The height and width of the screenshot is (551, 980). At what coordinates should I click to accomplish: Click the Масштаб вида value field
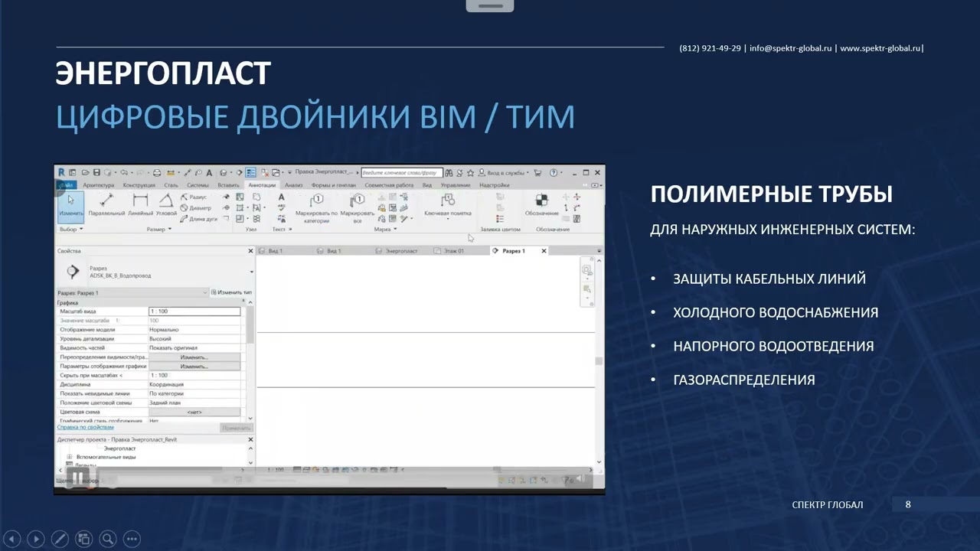(194, 311)
